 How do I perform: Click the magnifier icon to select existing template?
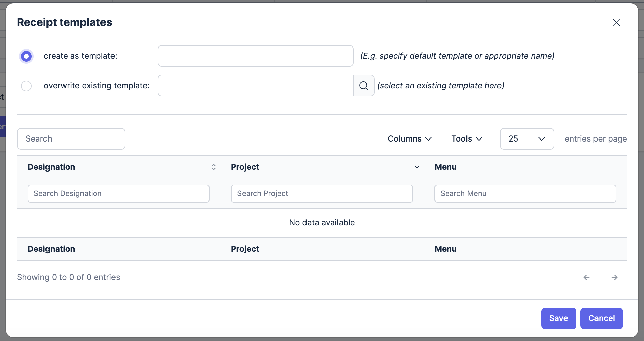(363, 86)
